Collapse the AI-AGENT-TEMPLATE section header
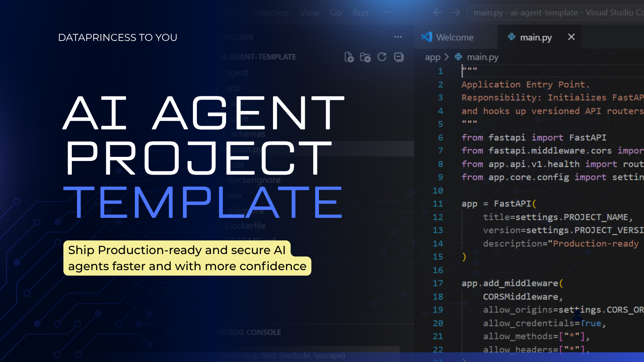This screenshot has height=362, width=644. click(257, 57)
